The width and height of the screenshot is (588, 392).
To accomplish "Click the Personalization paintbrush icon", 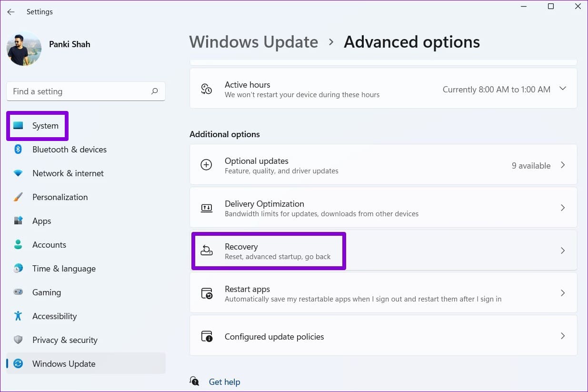I will tap(18, 197).
